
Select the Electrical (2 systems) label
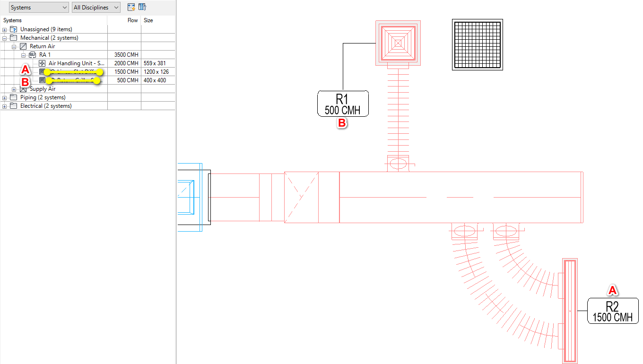(46, 106)
